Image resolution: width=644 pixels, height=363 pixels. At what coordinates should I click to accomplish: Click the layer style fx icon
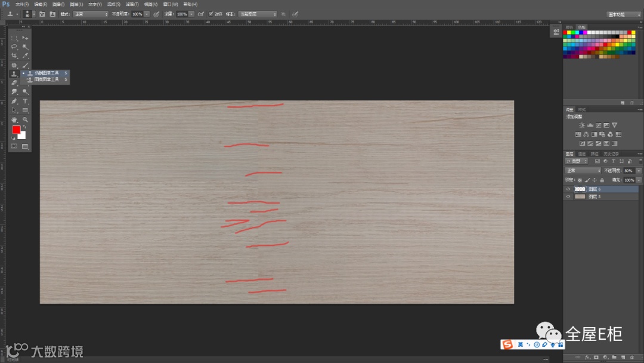[x=587, y=358]
